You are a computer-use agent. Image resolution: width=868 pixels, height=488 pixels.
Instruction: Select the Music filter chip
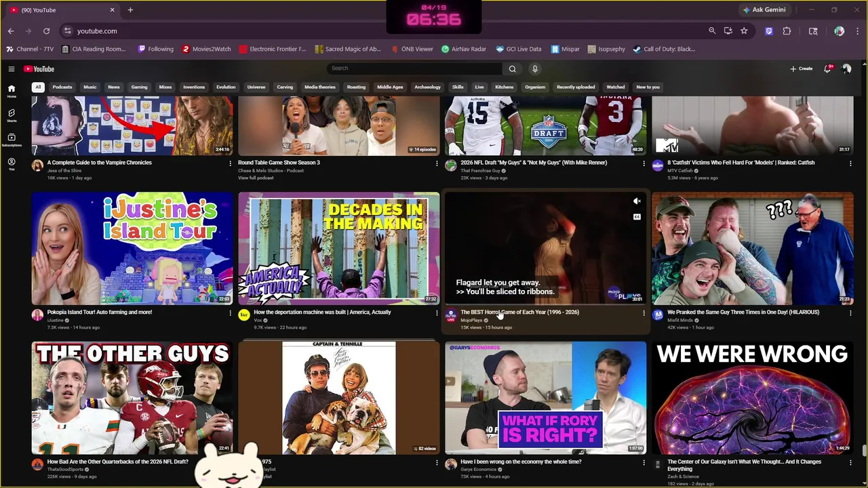tap(90, 87)
